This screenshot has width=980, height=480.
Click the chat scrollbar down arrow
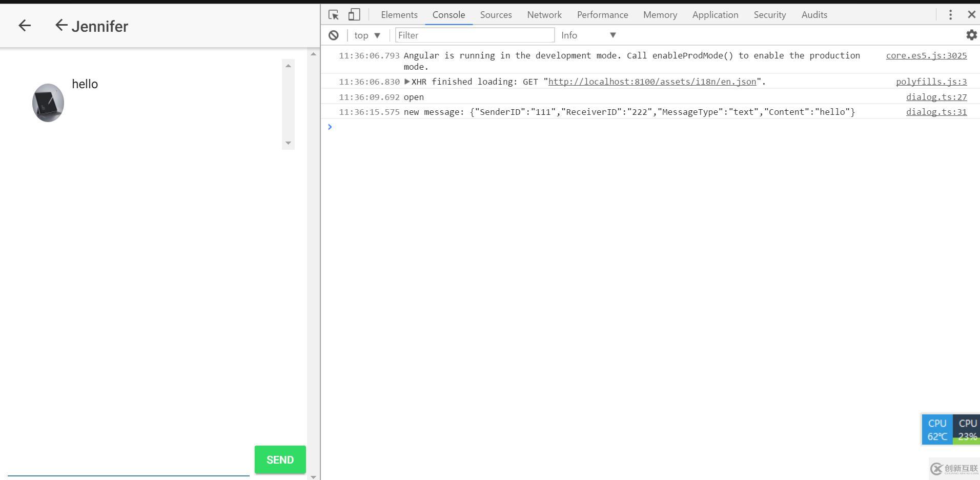point(289,143)
